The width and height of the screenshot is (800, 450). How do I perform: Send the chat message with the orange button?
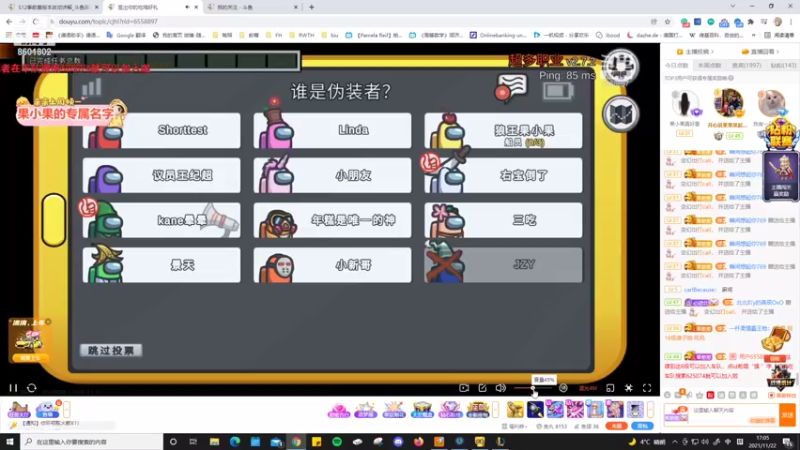787,415
